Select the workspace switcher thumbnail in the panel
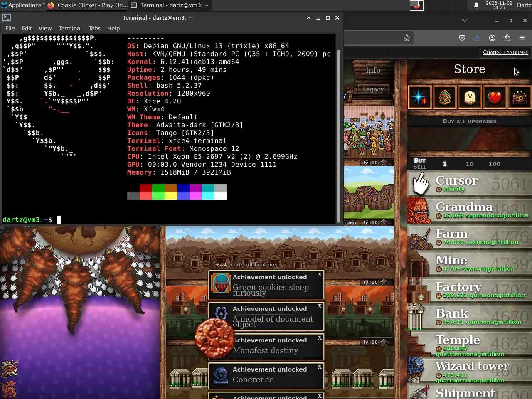The image size is (532, 399). coord(416,5)
